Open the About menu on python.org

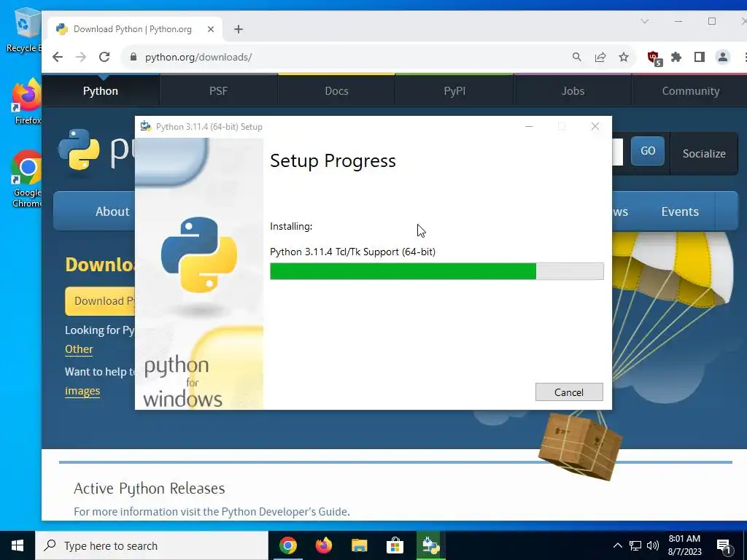coord(112,211)
